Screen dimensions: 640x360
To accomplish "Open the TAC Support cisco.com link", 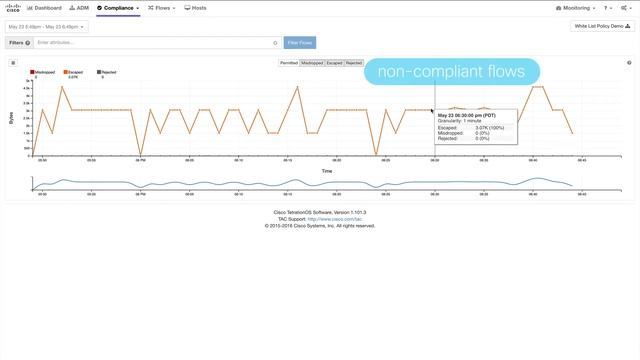I will 334,219.
